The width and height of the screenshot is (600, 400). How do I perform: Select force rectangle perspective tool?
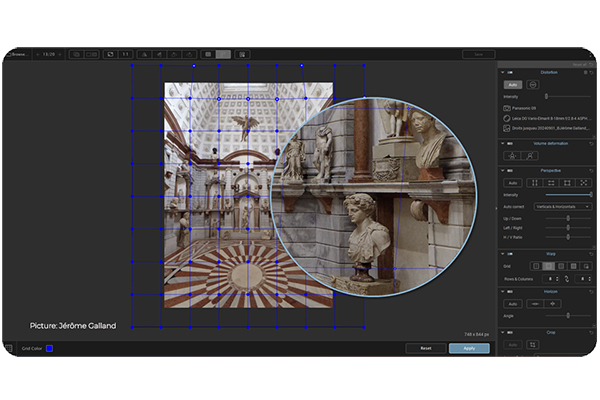pyautogui.click(x=567, y=183)
